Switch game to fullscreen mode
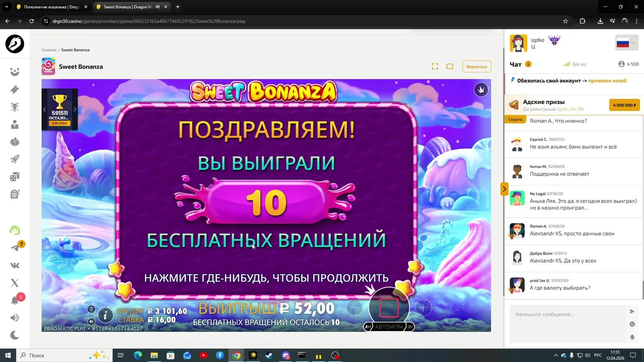This screenshot has height=362, width=644. pyautogui.click(x=435, y=66)
